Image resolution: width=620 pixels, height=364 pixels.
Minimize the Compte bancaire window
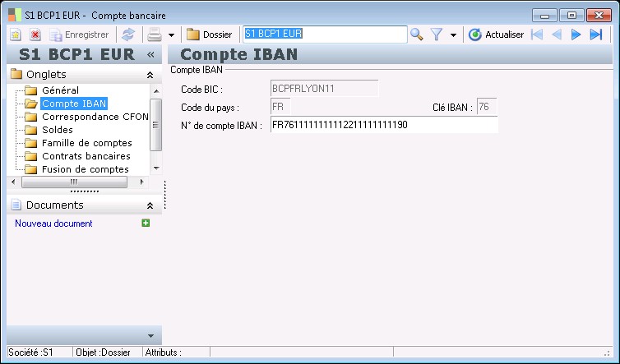coord(544,16)
